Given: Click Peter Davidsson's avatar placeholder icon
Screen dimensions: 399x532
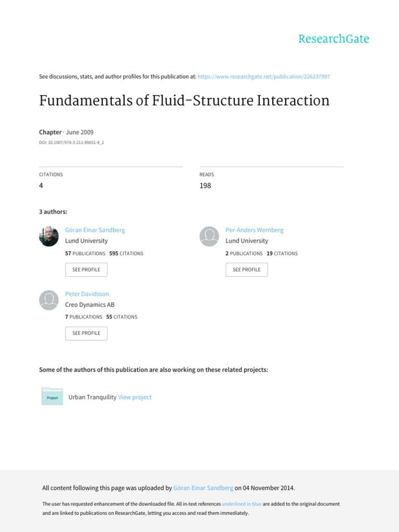Looking at the screenshot, I should pyautogui.click(x=49, y=300).
